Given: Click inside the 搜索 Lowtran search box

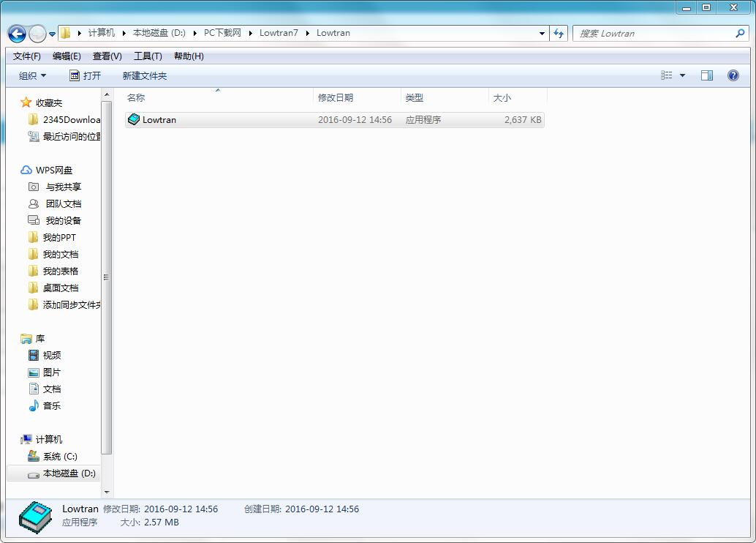Looking at the screenshot, I should coord(658,33).
